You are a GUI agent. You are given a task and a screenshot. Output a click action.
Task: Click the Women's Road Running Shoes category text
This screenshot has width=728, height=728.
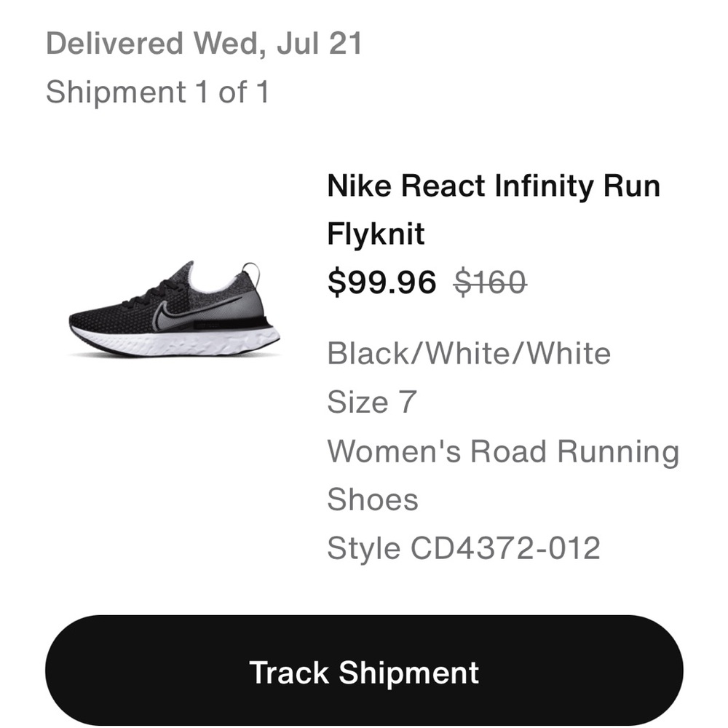pos(502,451)
